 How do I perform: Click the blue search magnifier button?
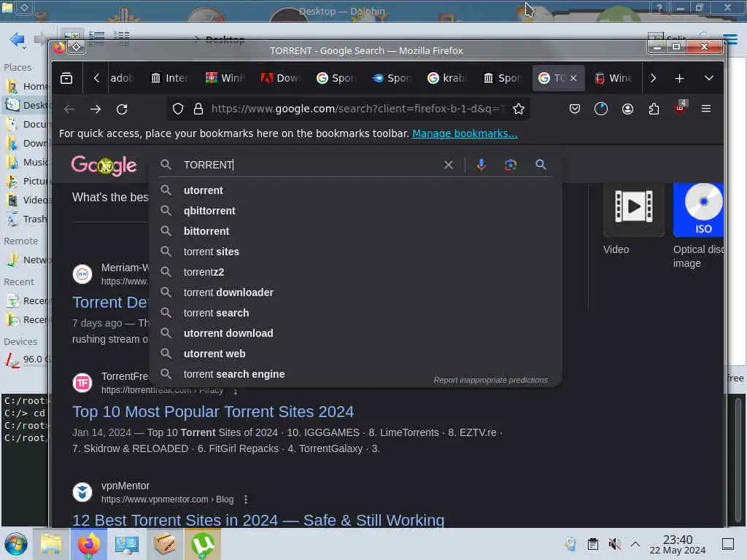coord(541,165)
